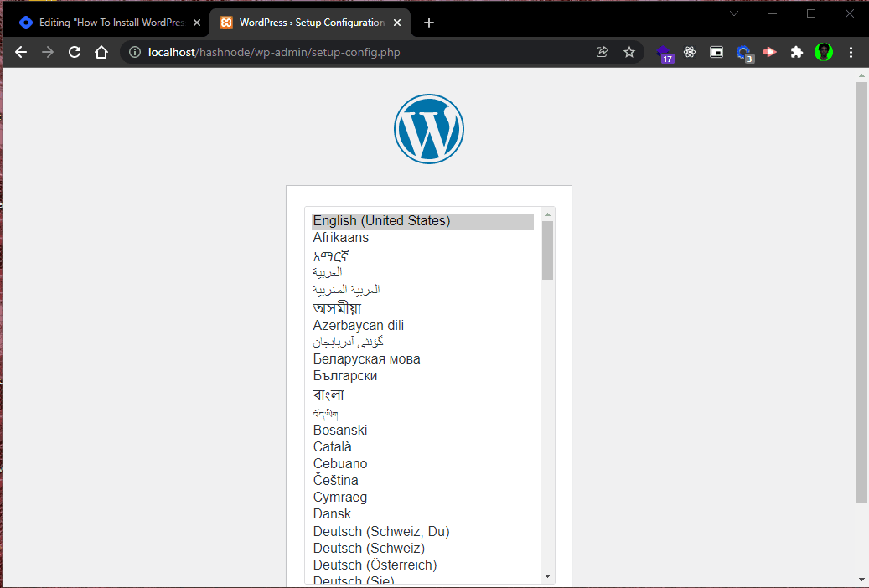Go to the browser home page
Image resolution: width=869 pixels, height=588 pixels.
point(101,52)
